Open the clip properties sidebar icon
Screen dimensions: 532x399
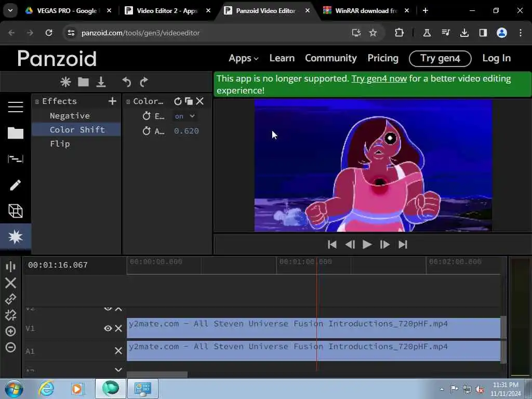pyautogui.click(x=16, y=159)
